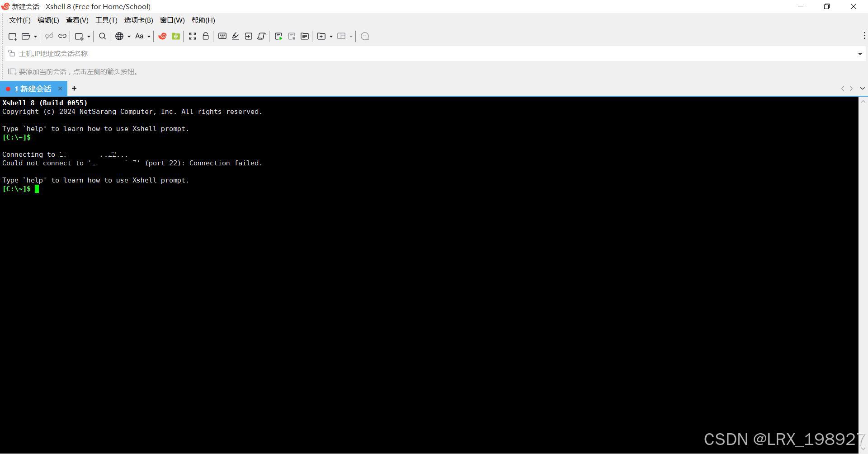Create a new session from toolbar

tap(13, 37)
